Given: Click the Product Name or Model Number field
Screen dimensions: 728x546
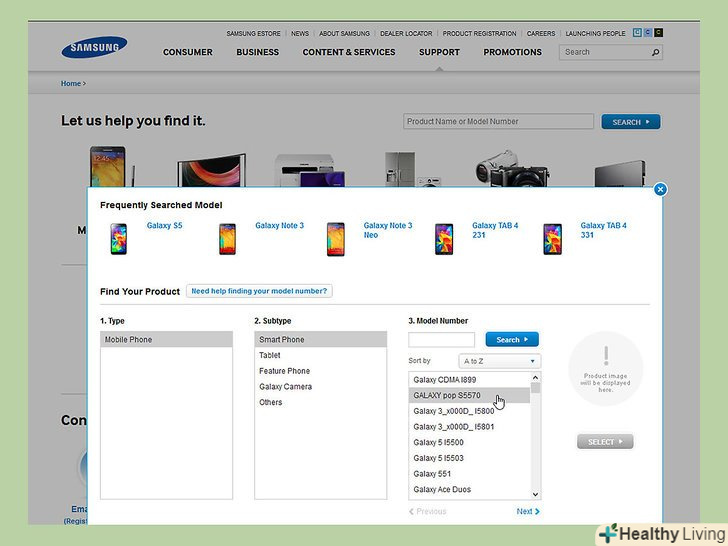Looking at the screenshot, I should pos(498,121).
